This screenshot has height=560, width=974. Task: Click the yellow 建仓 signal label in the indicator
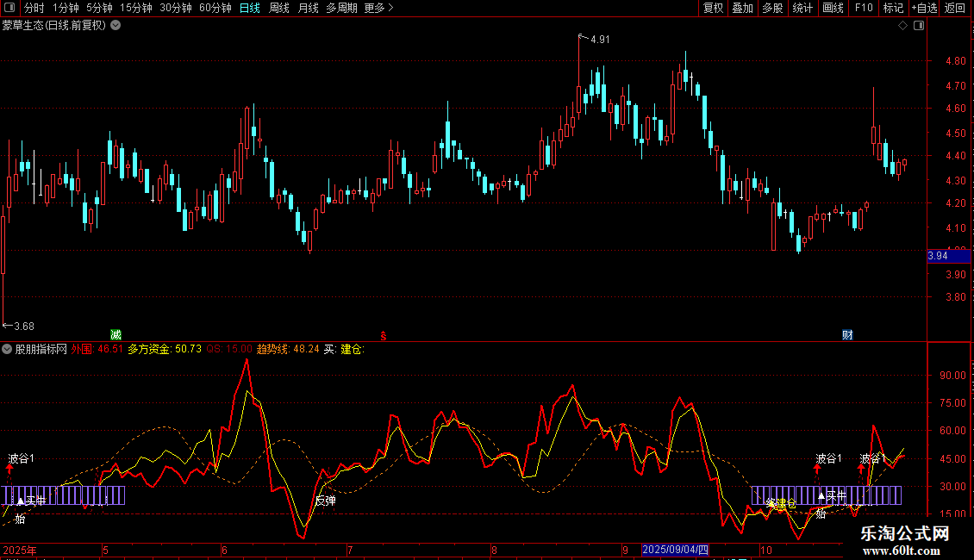coord(786,503)
